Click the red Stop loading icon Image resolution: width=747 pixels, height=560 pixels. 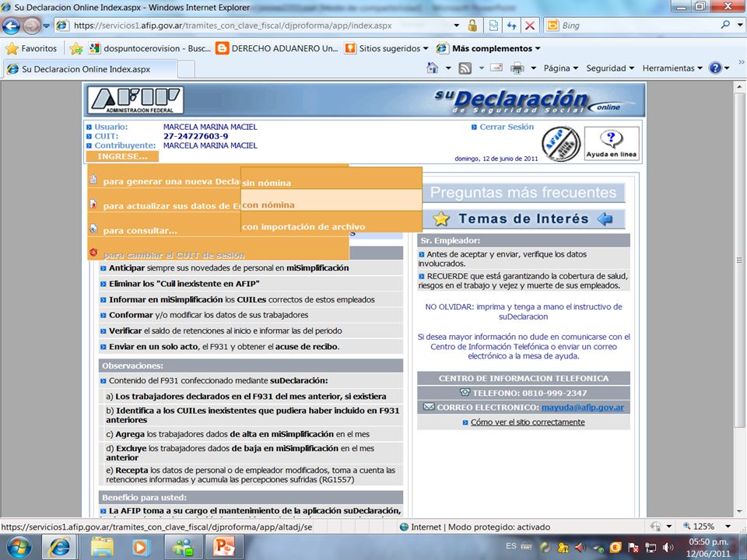[530, 26]
